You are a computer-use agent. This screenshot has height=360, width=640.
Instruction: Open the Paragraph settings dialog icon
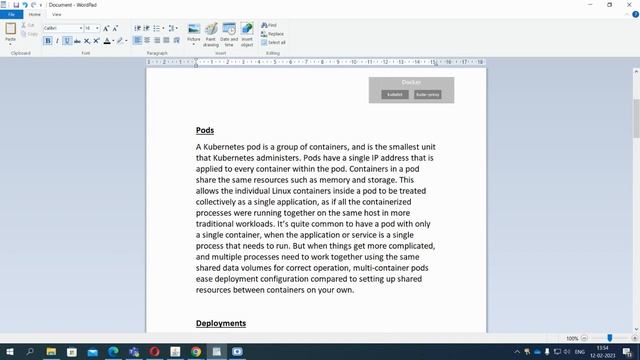click(x=176, y=40)
